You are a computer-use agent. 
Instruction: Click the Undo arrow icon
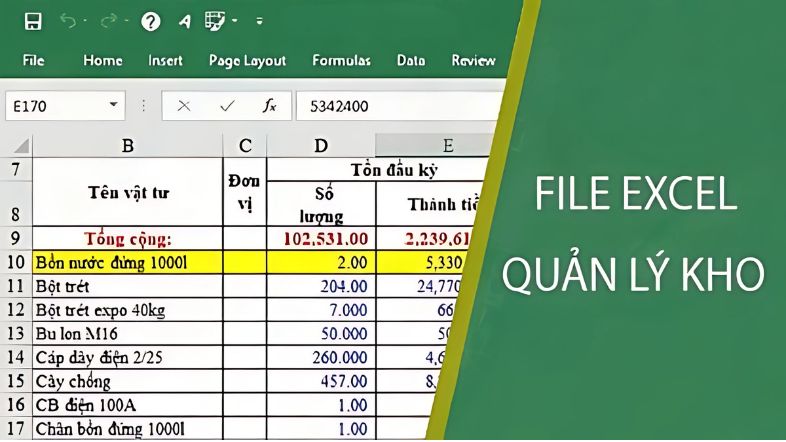(68, 21)
